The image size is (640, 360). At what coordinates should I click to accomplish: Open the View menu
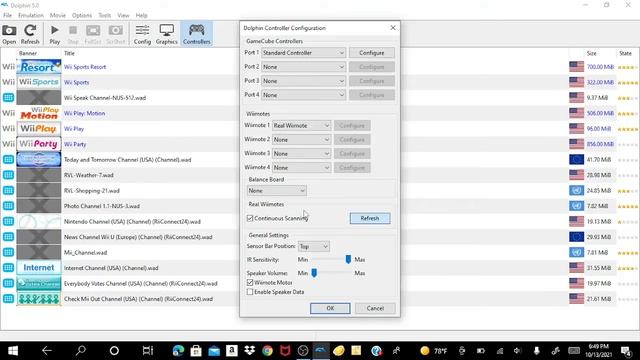click(123, 15)
